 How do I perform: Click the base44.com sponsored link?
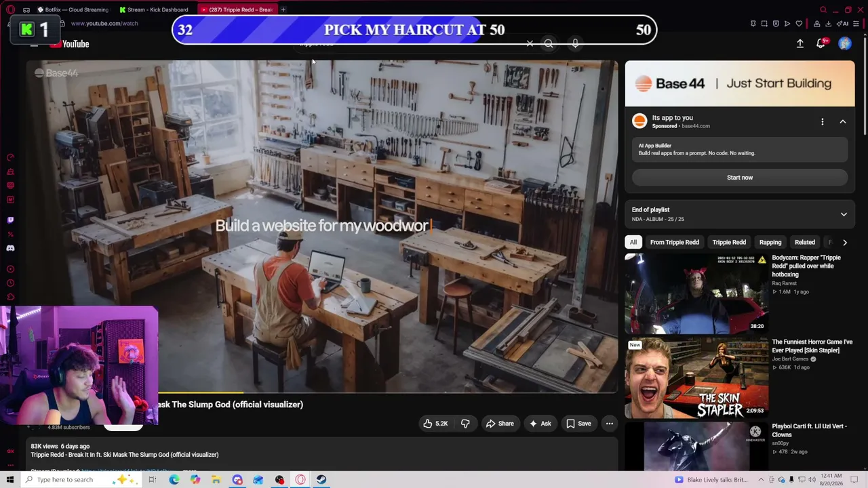pyautogui.click(x=696, y=126)
